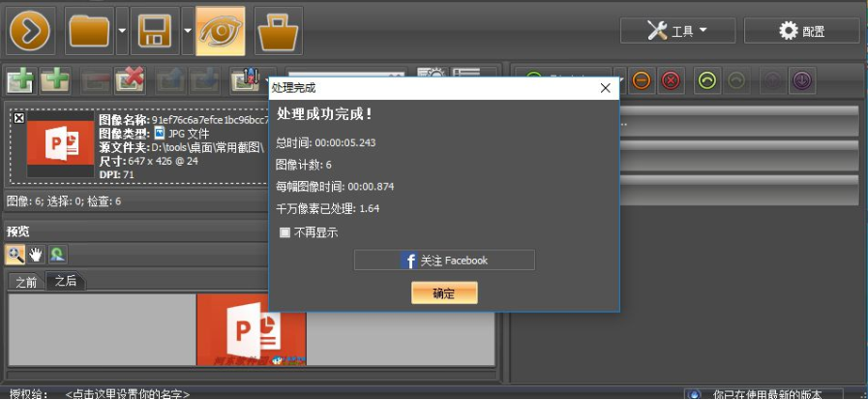Check the 不再显示 checkbox

coord(284,232)
